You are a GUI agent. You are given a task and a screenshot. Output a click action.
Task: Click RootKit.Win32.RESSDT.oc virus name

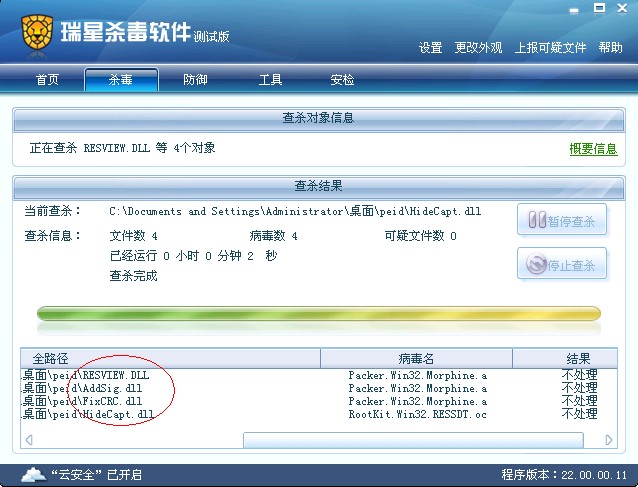point(418,415)
